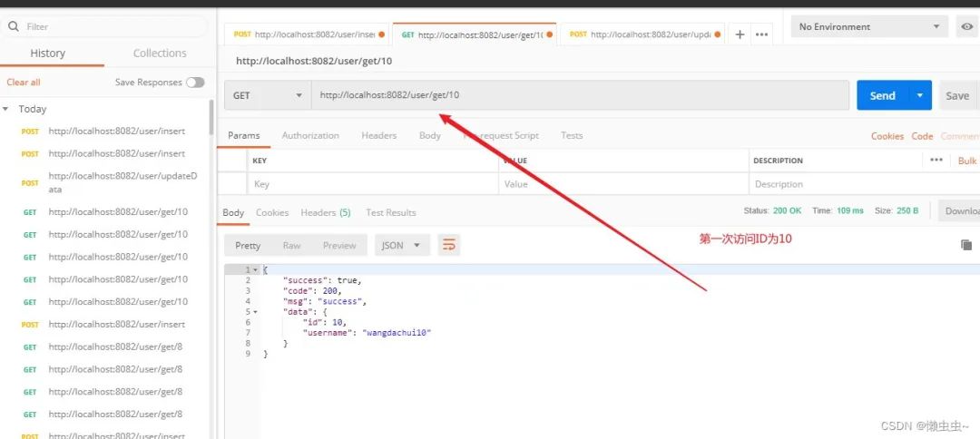Open the request Headers tab

378,135
